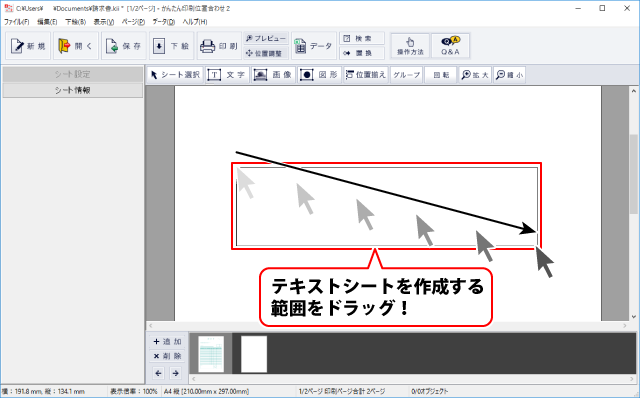This screenshot has width=640, height=398.
Task: Select the 文字 text tool
Action: pos(227,75)
